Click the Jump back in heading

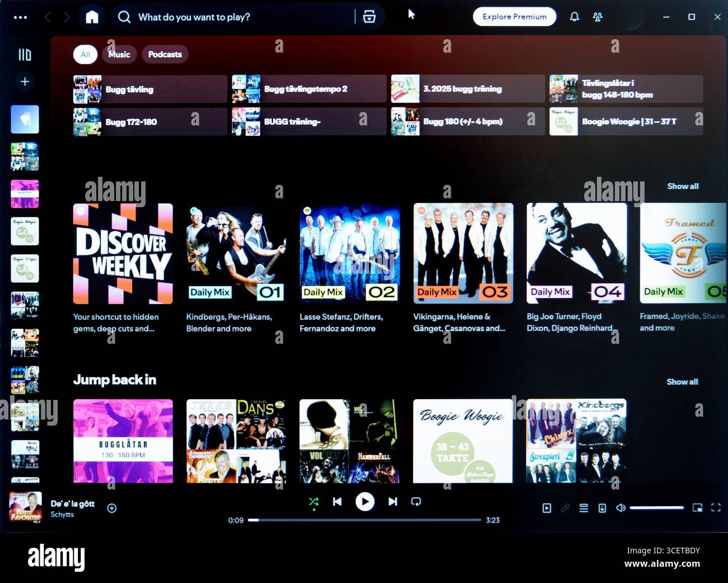115,380
